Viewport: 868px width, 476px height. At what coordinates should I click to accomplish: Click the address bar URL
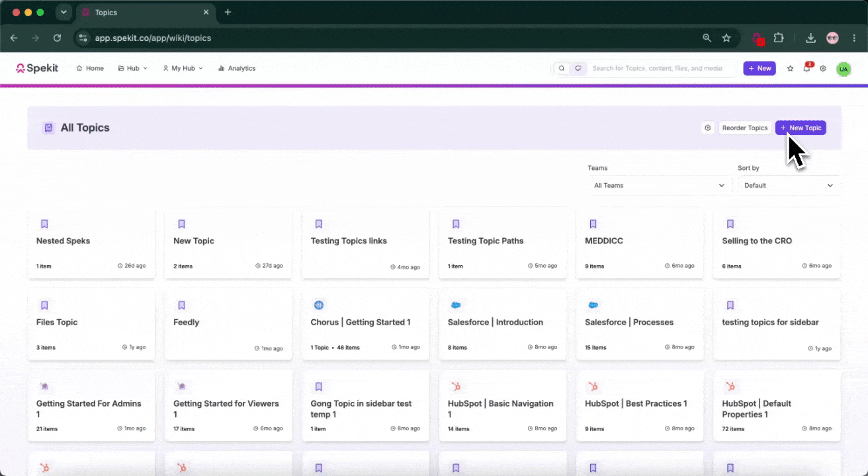(x=153, y=38)
